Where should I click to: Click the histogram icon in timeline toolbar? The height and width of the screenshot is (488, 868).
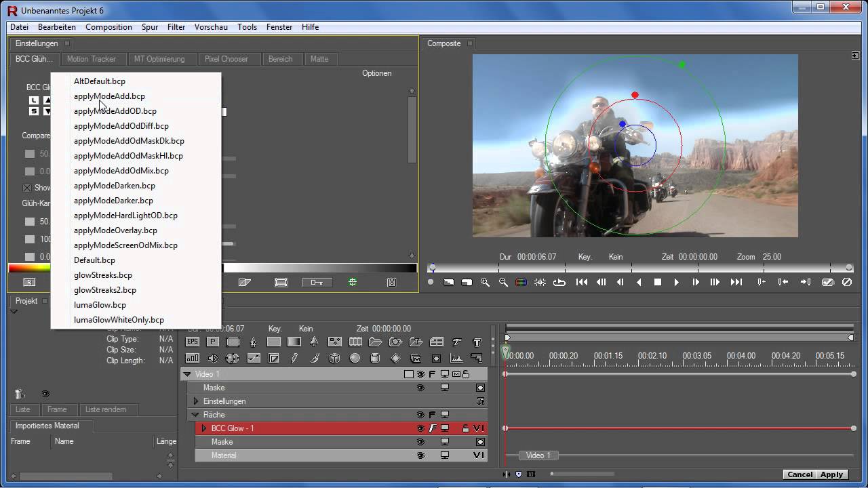[456, 359]
